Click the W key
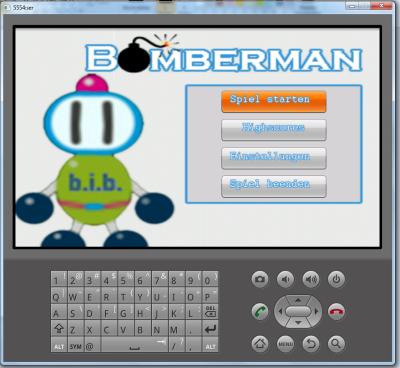400x368 pixels. [76, 296]
